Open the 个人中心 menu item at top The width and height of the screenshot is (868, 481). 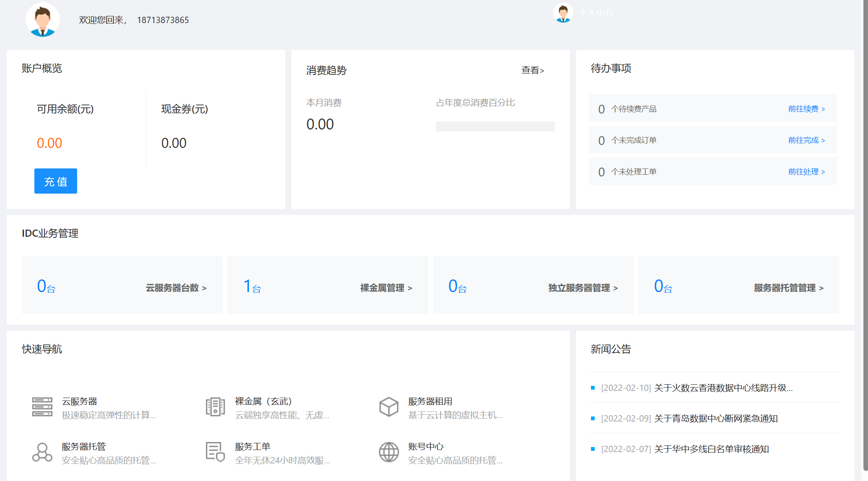coord(596,13)
